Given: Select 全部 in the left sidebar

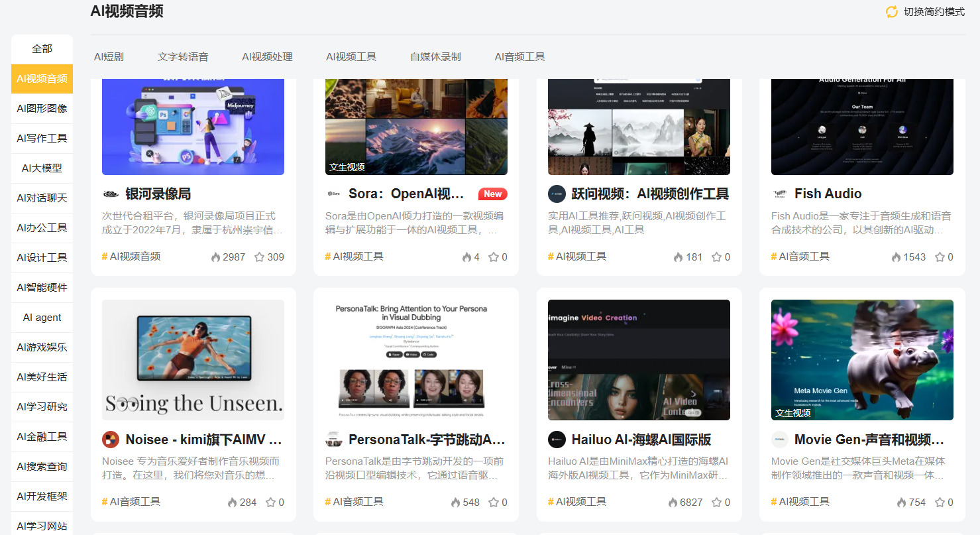Looking at the screenshot, I should tap(42, 49).
